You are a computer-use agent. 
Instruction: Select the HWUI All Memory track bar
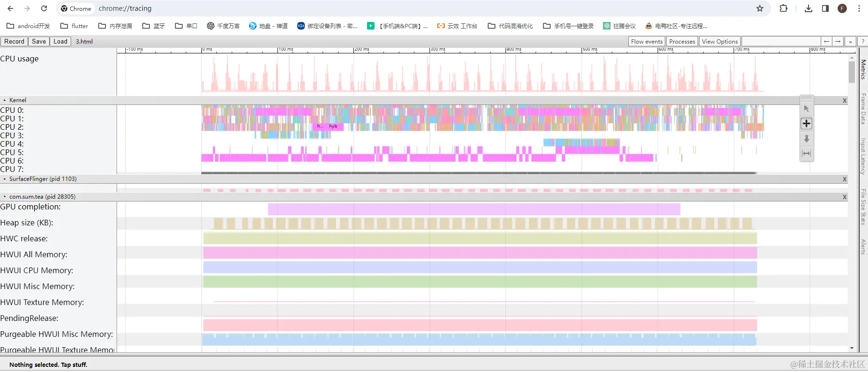click(x=480, y=253)
